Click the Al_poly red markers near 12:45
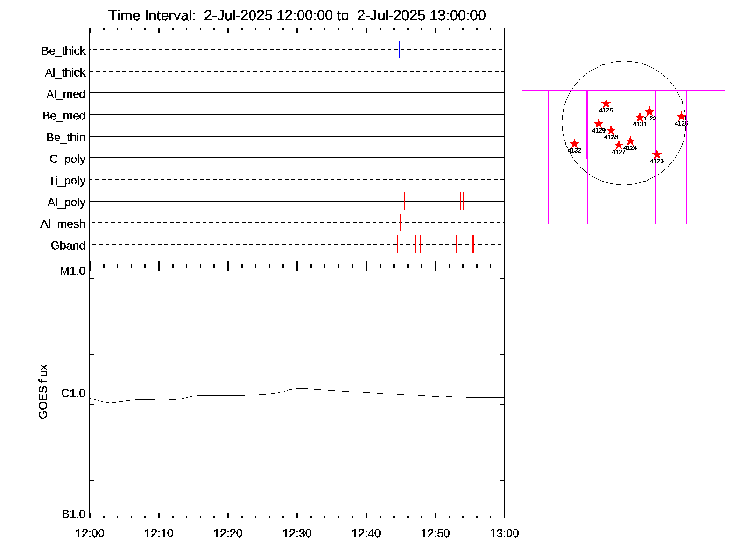 point(403,201)
